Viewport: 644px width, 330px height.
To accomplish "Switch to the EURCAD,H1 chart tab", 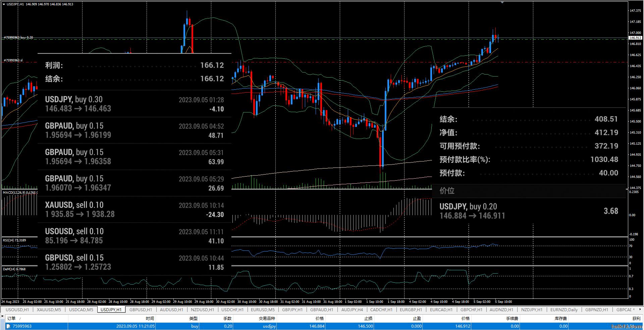I will (441, 310).
